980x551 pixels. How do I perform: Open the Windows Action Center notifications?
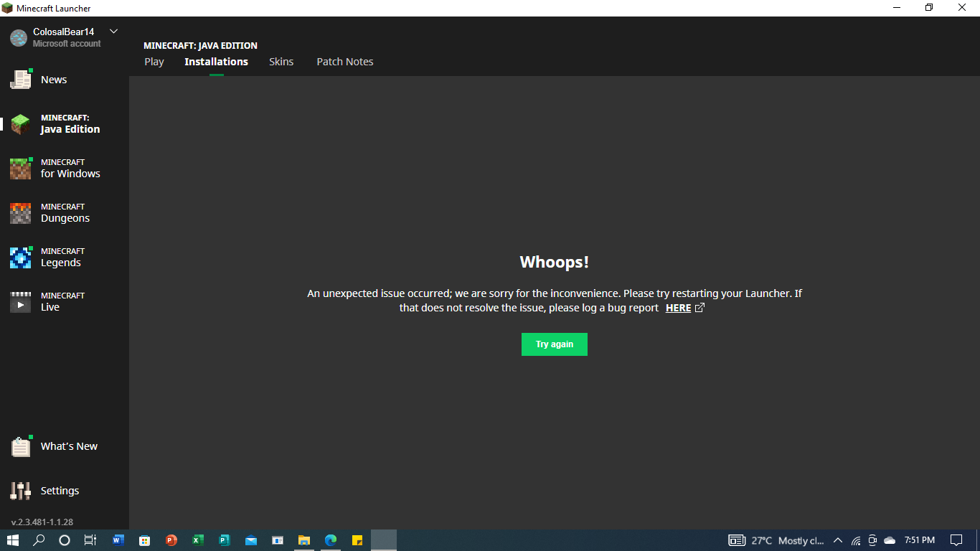pyautogui.click(x=956, y=540)
